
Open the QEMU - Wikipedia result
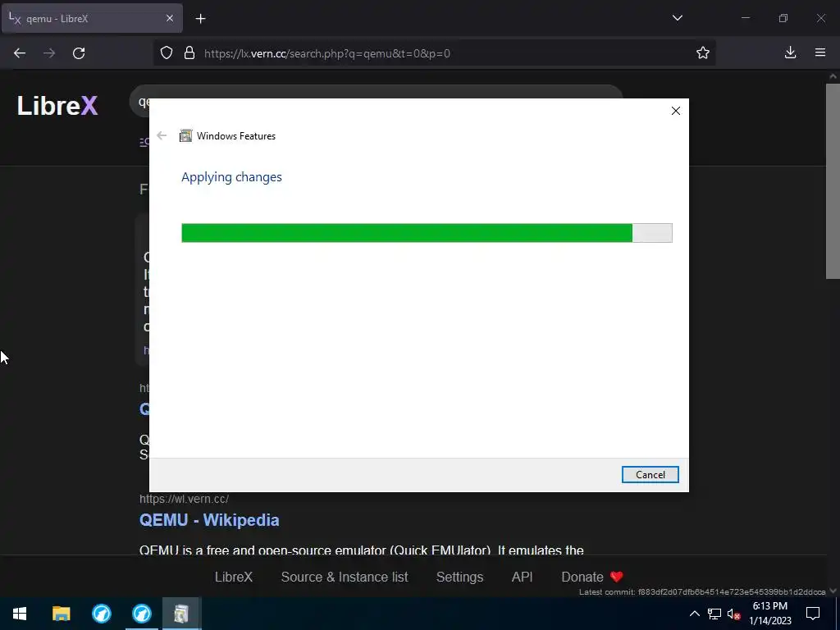(x=209, y=520)
